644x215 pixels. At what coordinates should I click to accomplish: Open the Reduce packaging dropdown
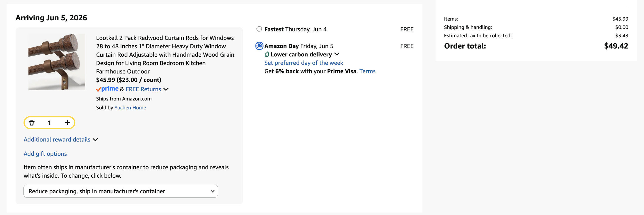click(121, 191)
